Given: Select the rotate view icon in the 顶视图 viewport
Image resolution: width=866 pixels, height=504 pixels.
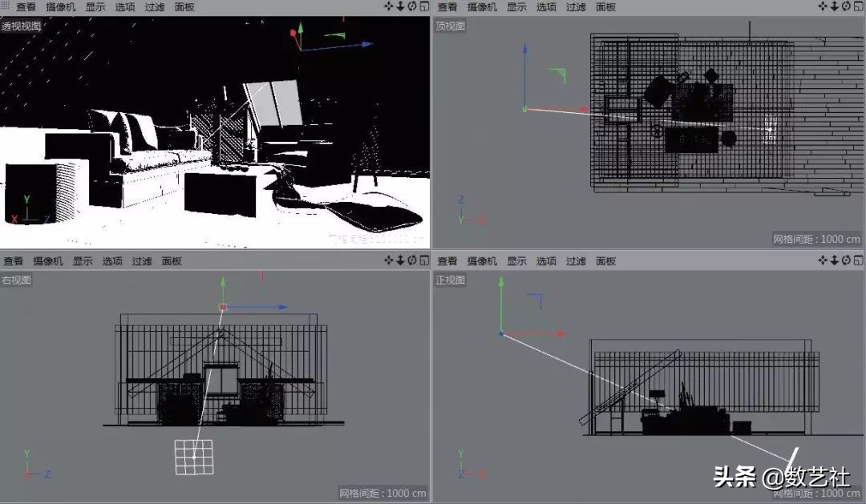Looking at the screenshot, I should pyautogui.click(x=846, y=6).
